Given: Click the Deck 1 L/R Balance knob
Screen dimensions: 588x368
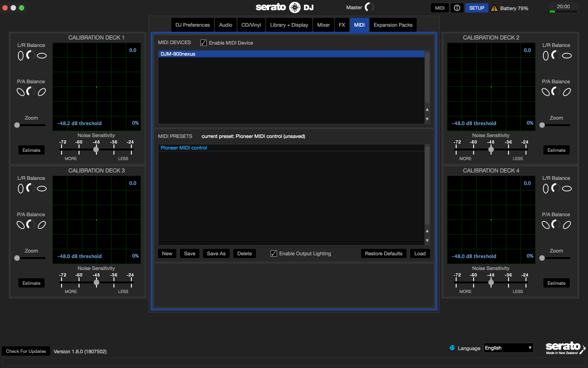Looking at the screenshot, I should (31, 56).
